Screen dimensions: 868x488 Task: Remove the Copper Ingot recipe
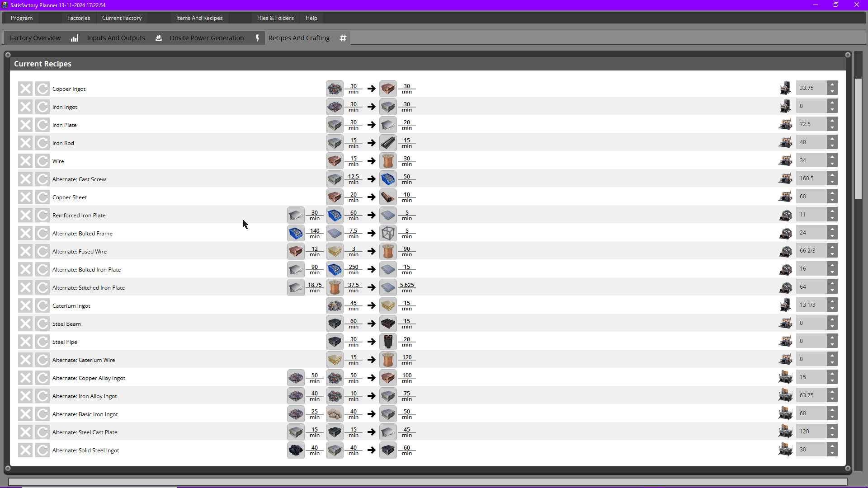point(25,89)
